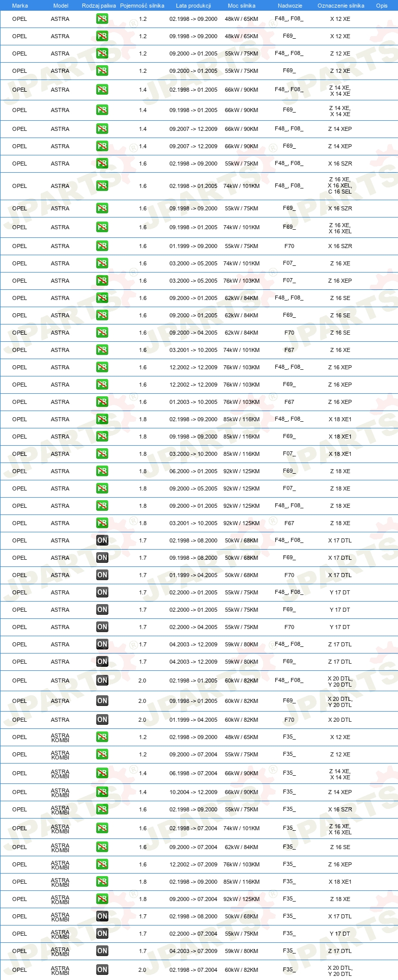Click diesel ON icon in ASTRA KOMBI Z 17 DTL row

click(x=102, y=951)
